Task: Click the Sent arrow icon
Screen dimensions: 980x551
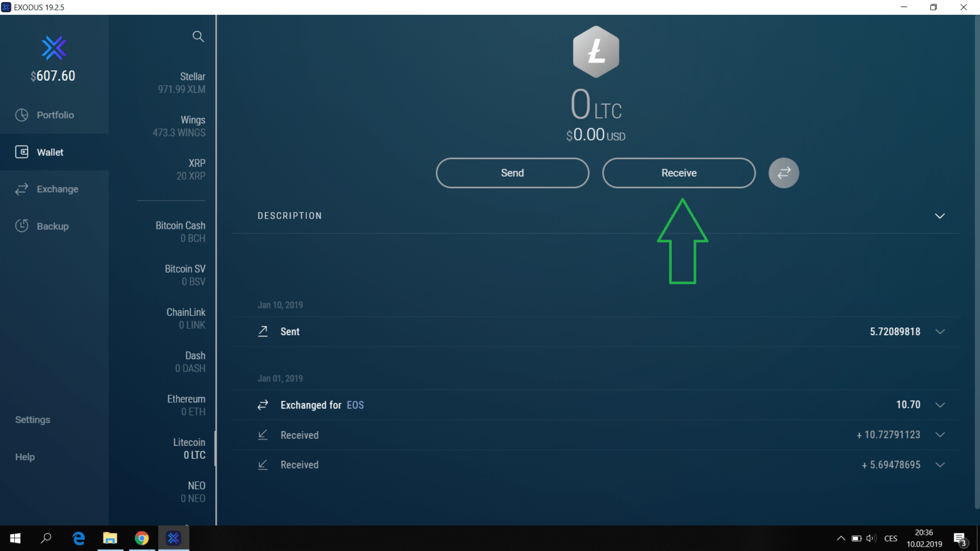Action: tap(263, 331)
